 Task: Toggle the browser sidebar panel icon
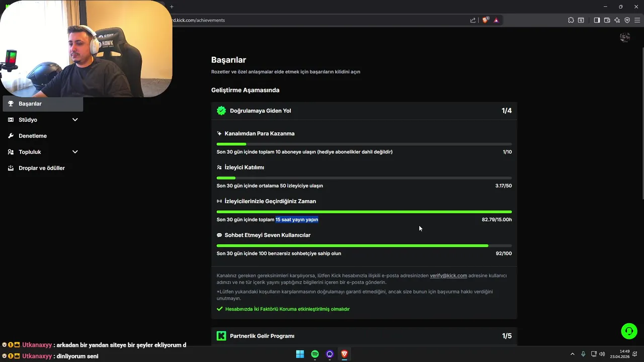tap(597, 20)
